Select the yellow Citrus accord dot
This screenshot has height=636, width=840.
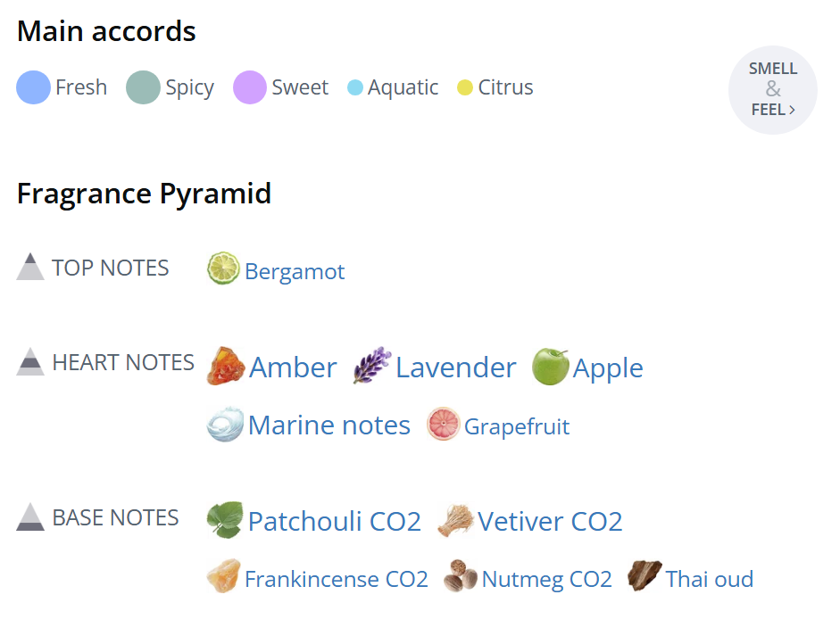[465, 87]
